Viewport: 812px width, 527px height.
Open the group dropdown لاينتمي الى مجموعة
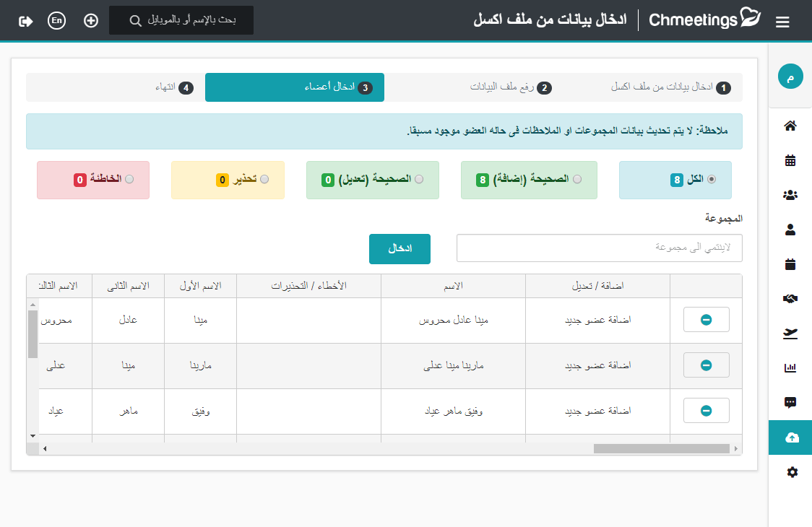coord(599,248)
